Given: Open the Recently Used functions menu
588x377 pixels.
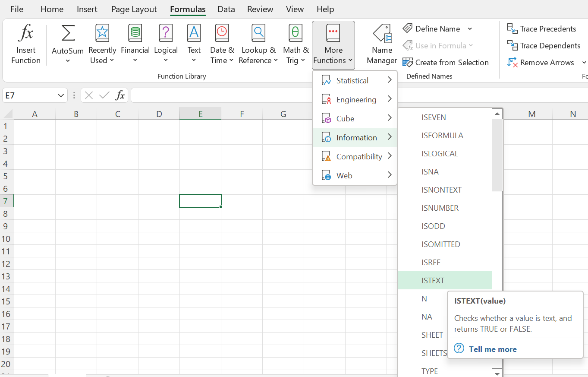Looking at the screenshot, I should click(x=102, y=44).
